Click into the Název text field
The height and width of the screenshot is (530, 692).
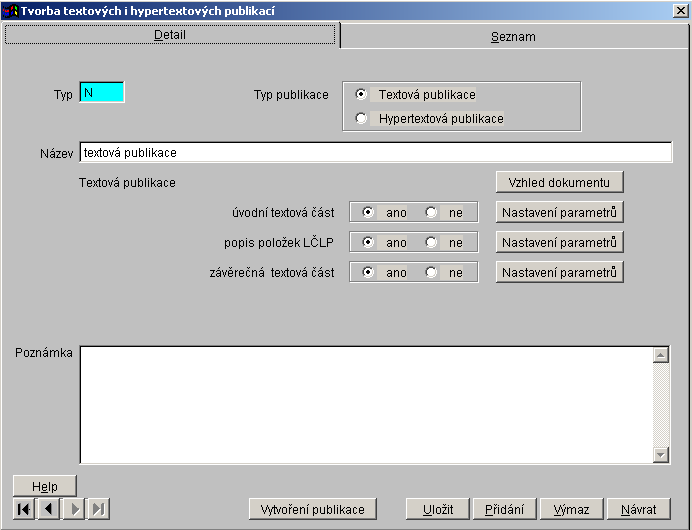point(375,153)
